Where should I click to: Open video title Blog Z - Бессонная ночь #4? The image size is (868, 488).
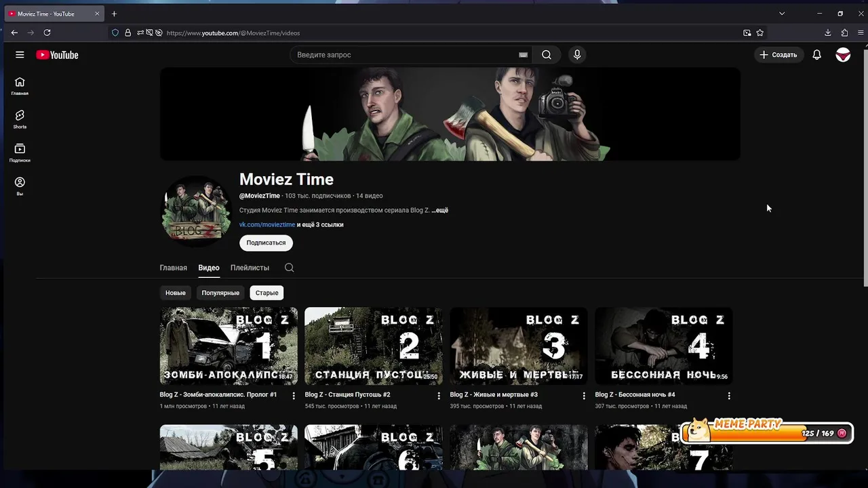point(635,394)
